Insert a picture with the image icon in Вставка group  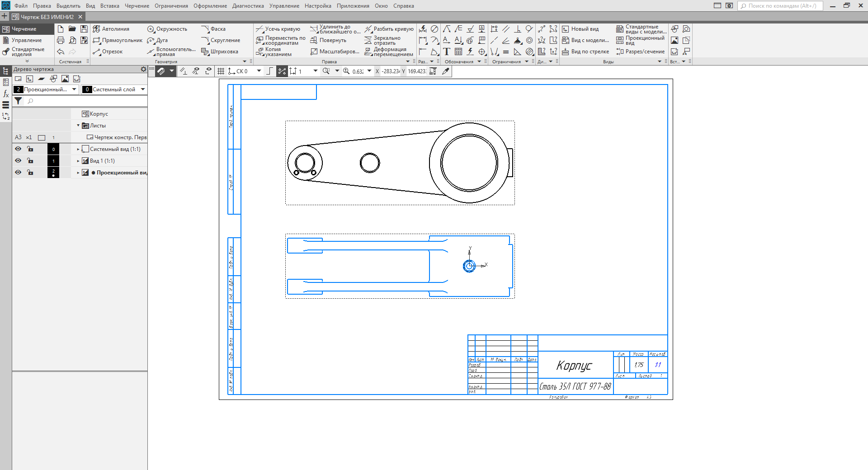(x=675, y=40)
